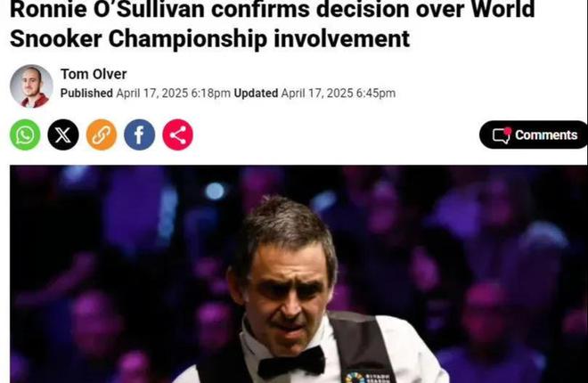Share the article on X (Twitter)
Image resolution: width=588 pixels, height=383 pixels.
[63, 134]
